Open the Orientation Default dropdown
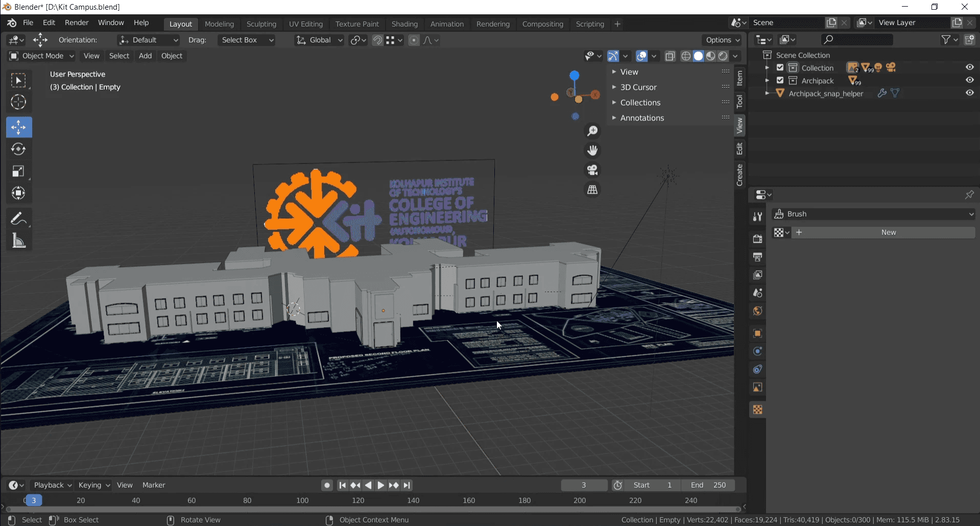Viewport: 980px width, 526px height. 148,40
